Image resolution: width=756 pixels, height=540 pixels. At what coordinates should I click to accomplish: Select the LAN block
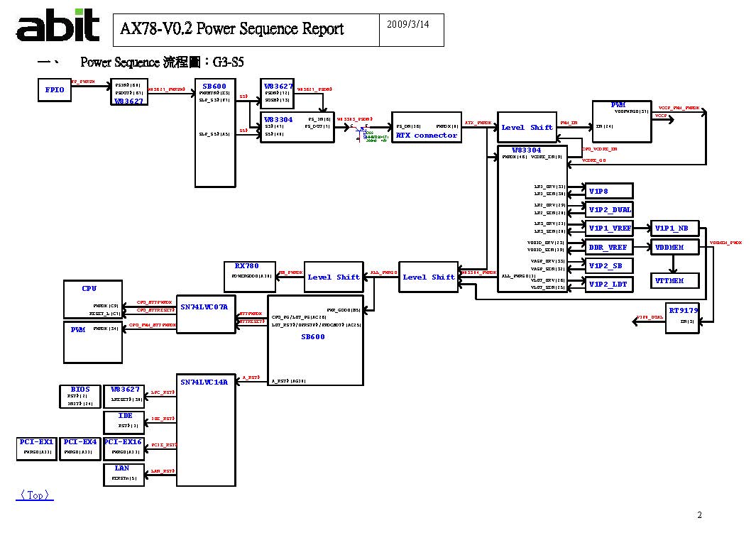pyautogui.click(x=124, y=475)
